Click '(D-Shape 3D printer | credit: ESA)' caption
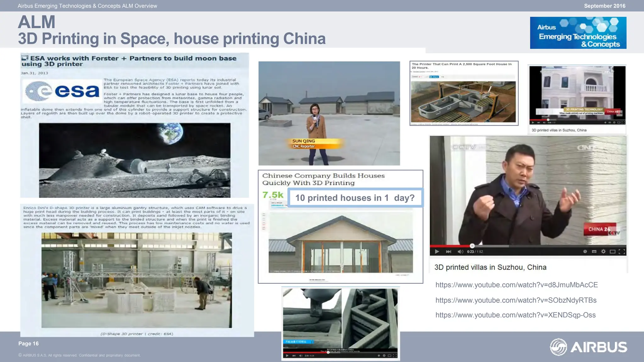This screenshot has width=644, height=362. [137, 334]
